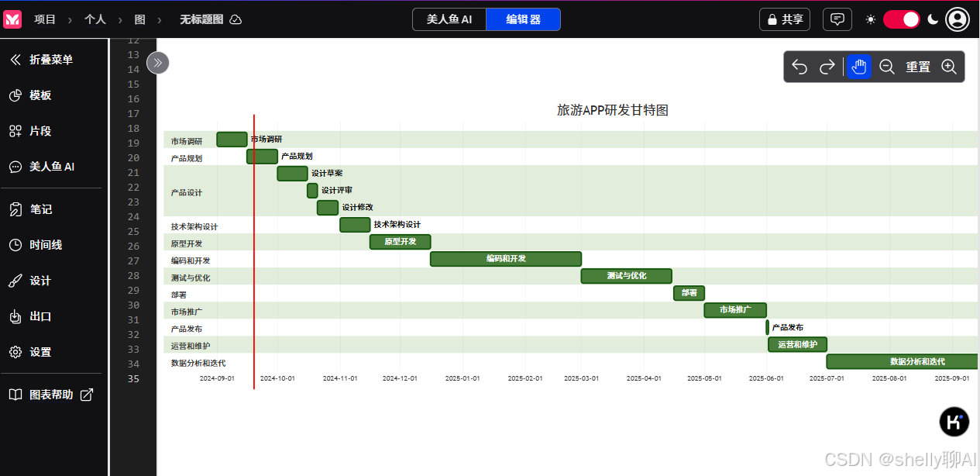Viewport: 980px width, 476px height.
Task: Click the sun light-mode icon
Action: pyautogui.click(x=871, y=19)
